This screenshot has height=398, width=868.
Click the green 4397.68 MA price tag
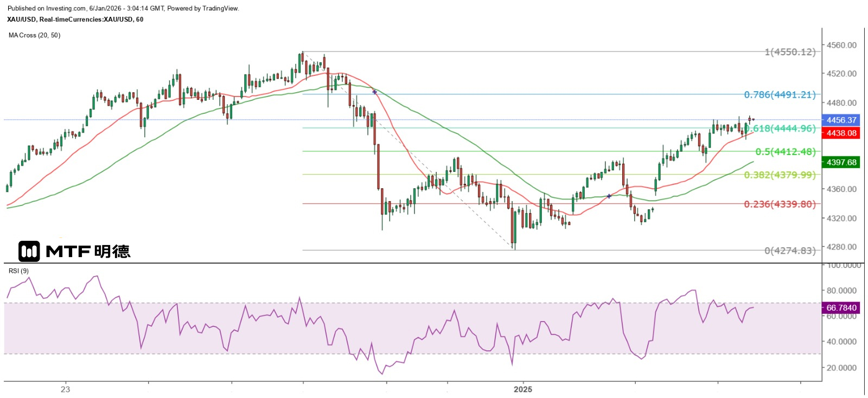pyautogui.click(x=841, y=162)
